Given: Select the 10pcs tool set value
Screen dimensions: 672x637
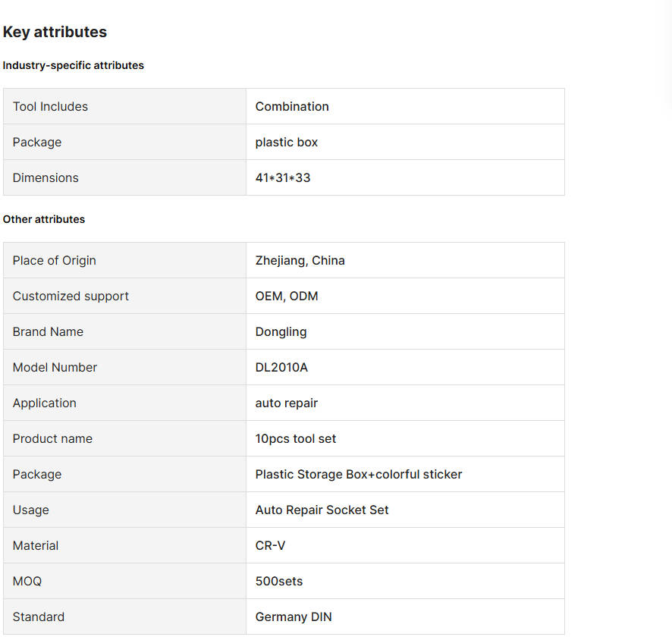Looking at the screenshot, I should (x=296, y=438).
